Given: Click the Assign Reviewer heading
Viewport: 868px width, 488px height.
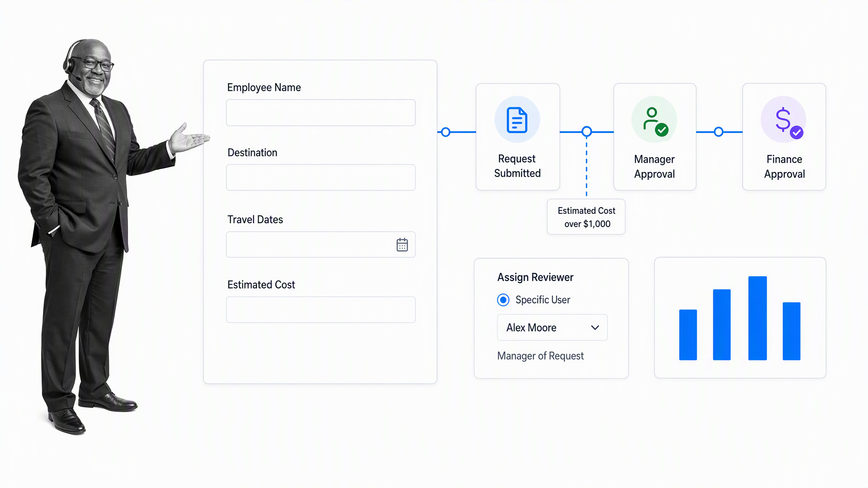Looking at the screenshot, I should click(x=535, y=277).
